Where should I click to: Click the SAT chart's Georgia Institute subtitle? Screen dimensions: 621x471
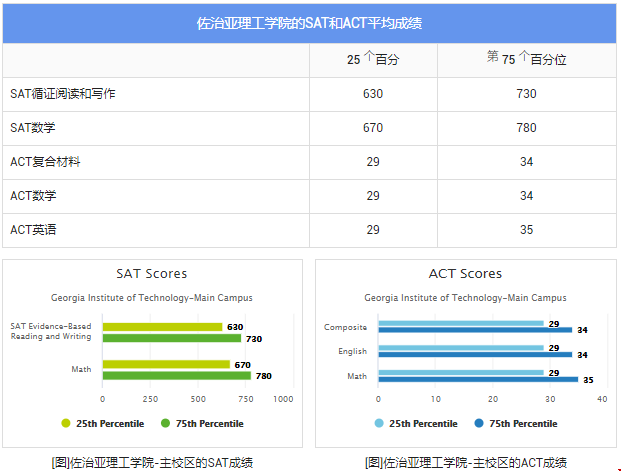pos(152,298)
